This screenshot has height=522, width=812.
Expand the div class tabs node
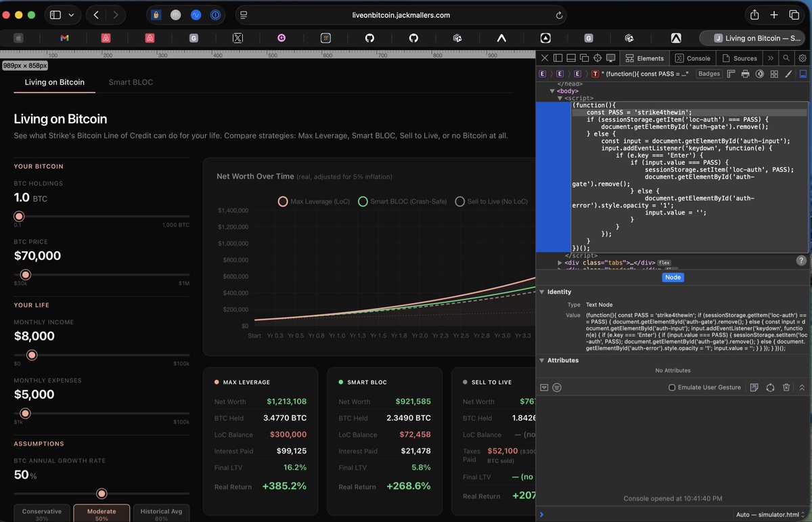tap(560, 262)
